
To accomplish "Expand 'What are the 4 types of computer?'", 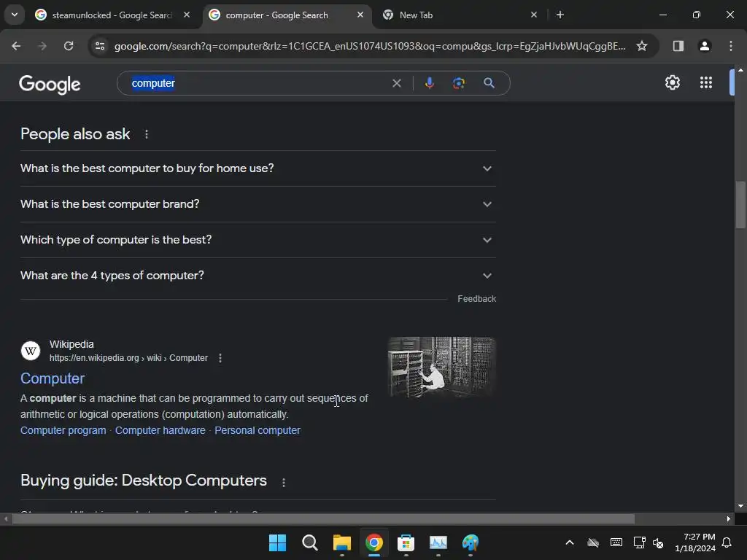I will (x=258, y=276).
